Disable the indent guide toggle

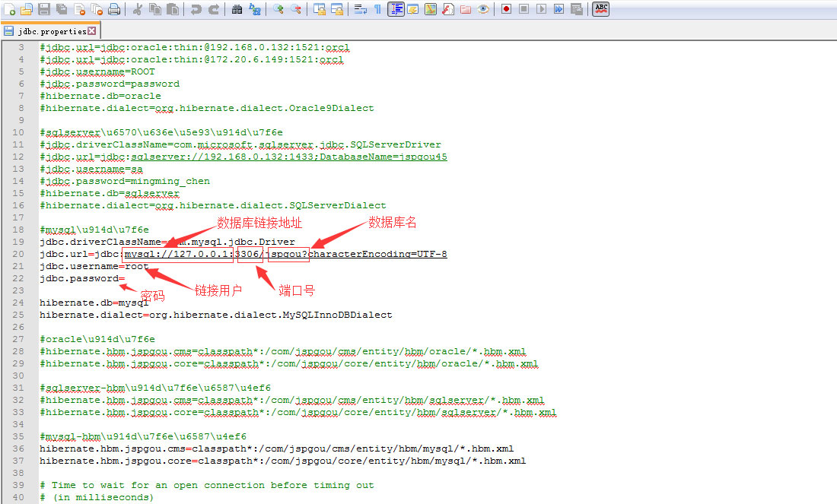[396, 9]
